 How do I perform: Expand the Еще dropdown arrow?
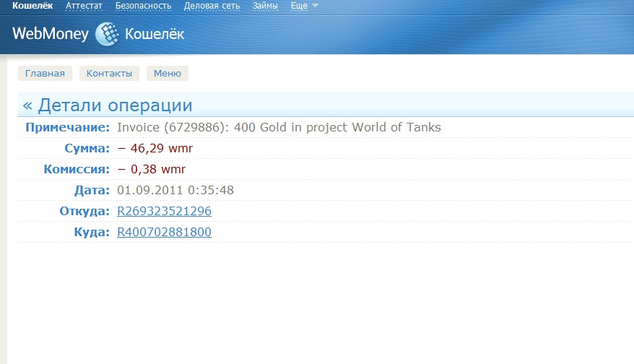316,6
